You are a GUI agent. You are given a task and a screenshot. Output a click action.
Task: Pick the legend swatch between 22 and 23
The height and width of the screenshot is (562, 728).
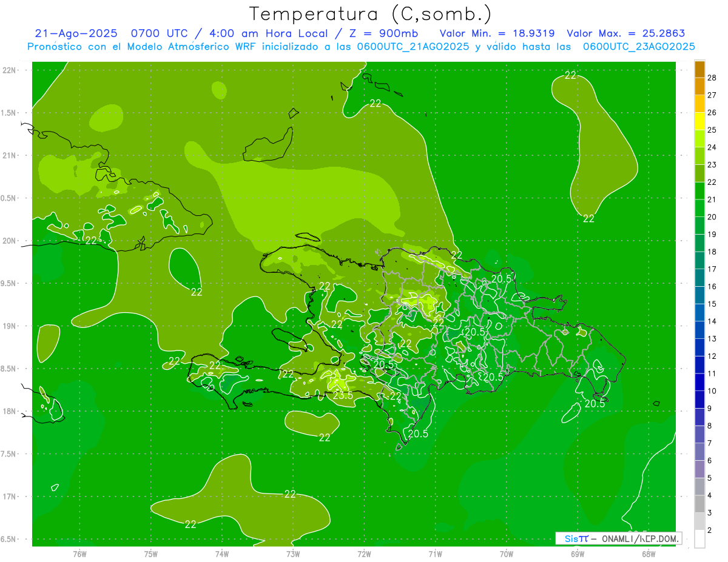[699, 173]
